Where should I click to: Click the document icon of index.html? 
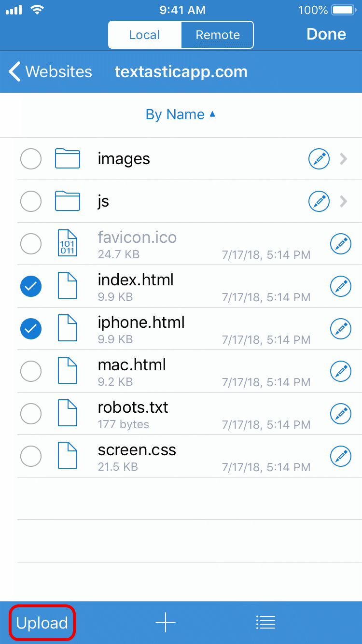tap(68, 286)
